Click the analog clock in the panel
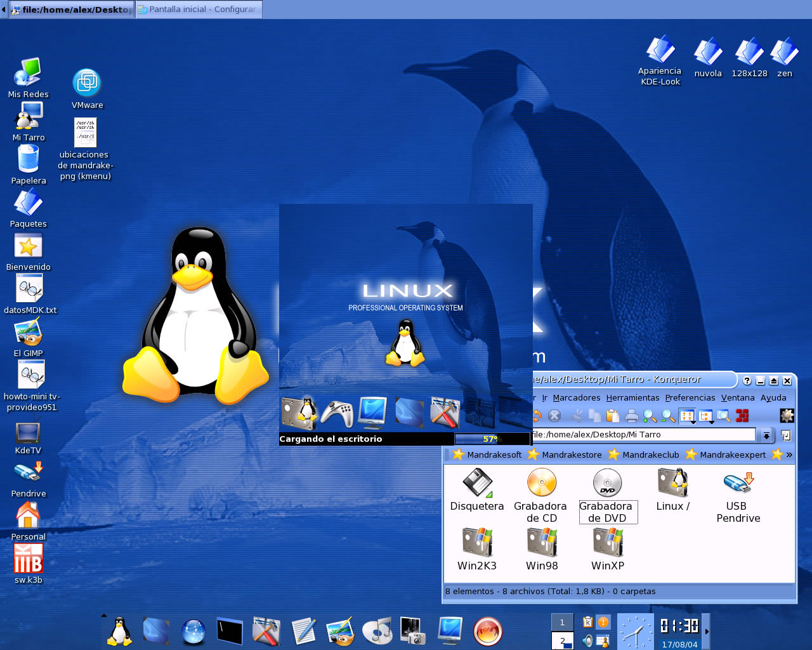Viewport: 812px width, 650px height. (x=634, y=632)
